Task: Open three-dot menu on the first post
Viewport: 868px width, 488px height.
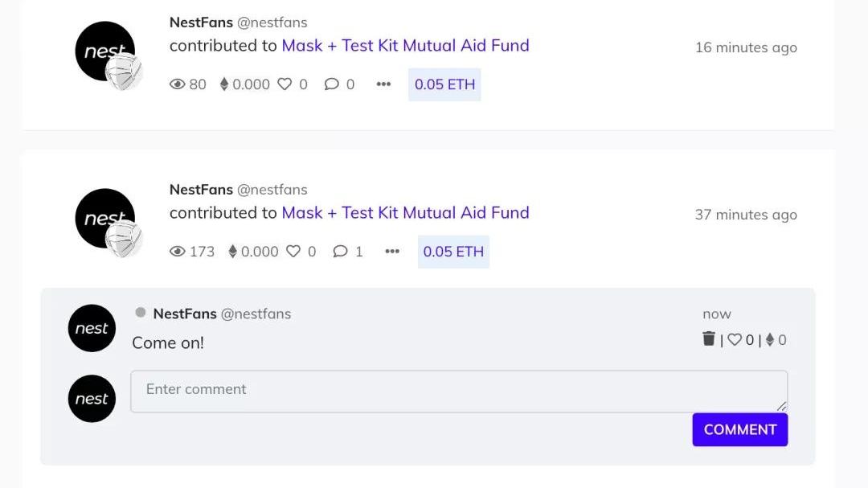Action: 383,84
